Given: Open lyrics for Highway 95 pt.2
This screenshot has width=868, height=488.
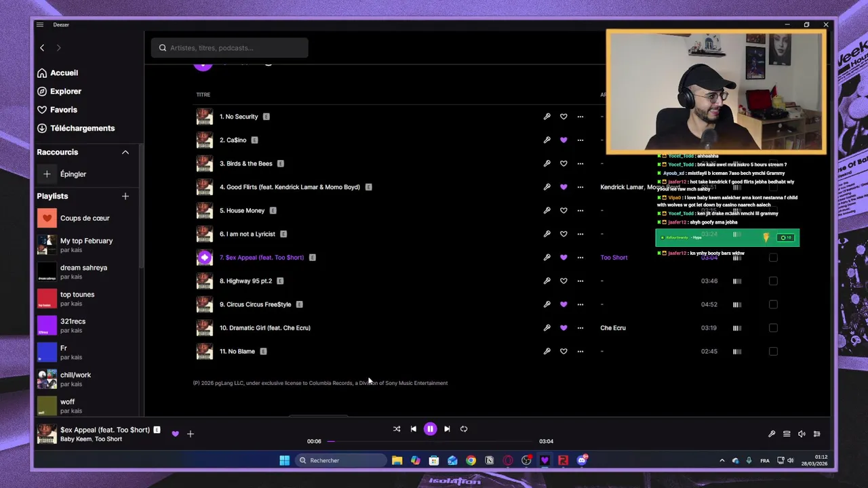Looking at the screenshot, I should tap(547, 281).
